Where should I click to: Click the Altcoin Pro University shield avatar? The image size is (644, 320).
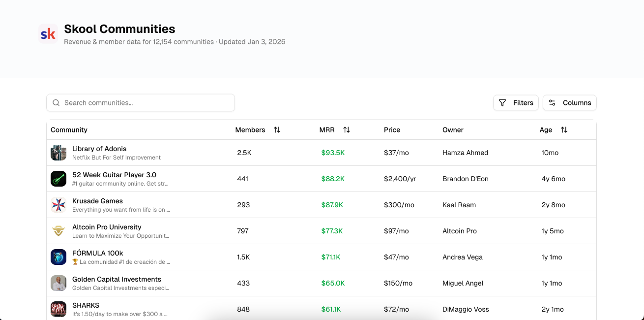coord(58,230)
